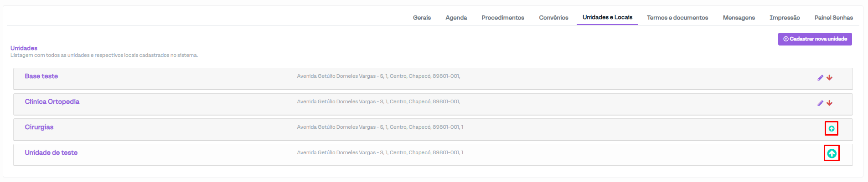Expand the Base teste unit row
This screenshot has height=182, width=868.
click(41, 76)
